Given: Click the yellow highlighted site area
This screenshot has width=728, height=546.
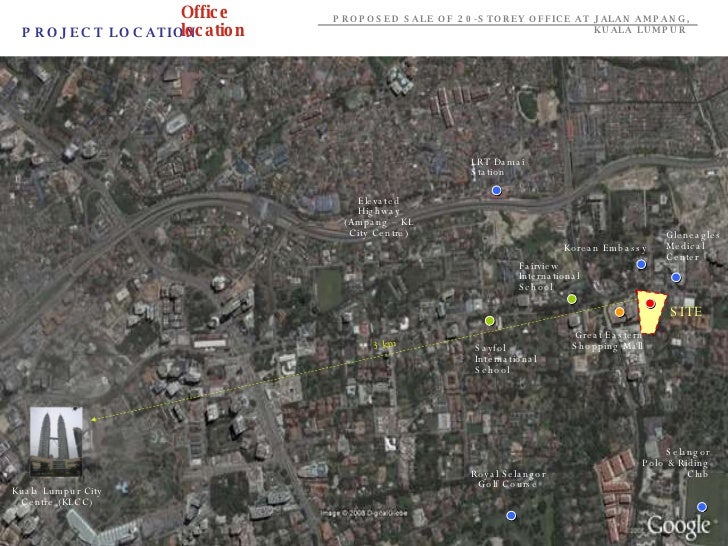Looking at the screenshot, I should click(x=652, y=312).
